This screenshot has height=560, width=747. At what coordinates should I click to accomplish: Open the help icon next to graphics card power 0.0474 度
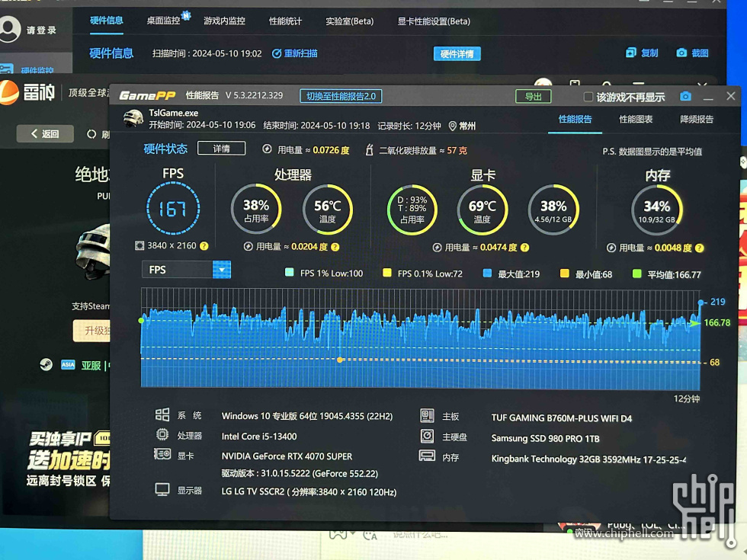(x=524, y=248)
